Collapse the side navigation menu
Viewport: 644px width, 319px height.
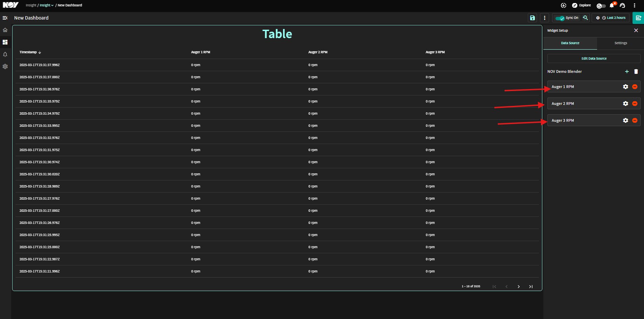[x=5, y=18]
